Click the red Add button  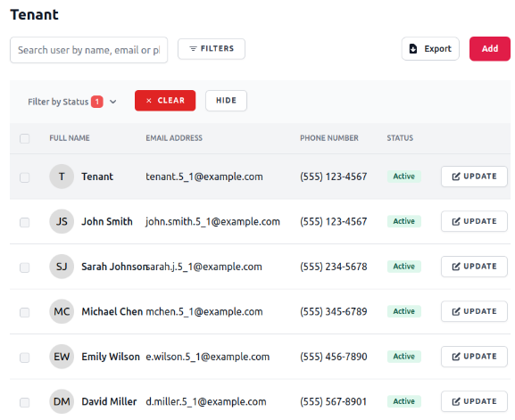490,48
